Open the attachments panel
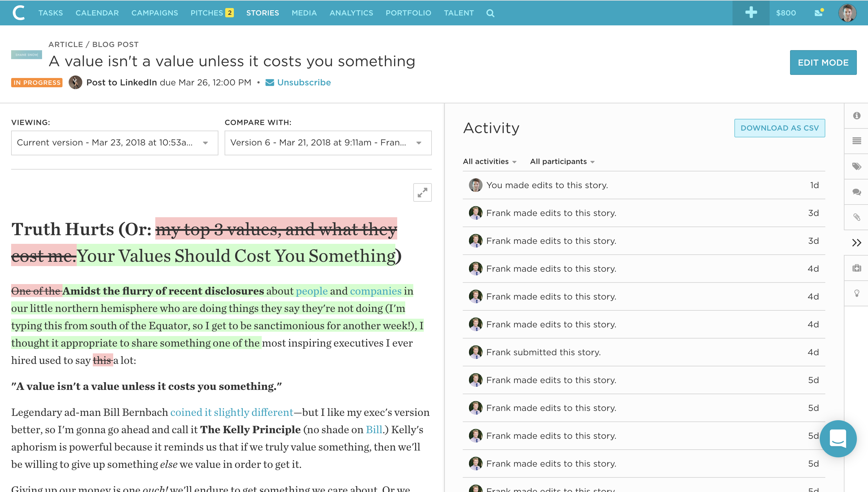Viewport: 868px width, 492px height. point(857,217)
